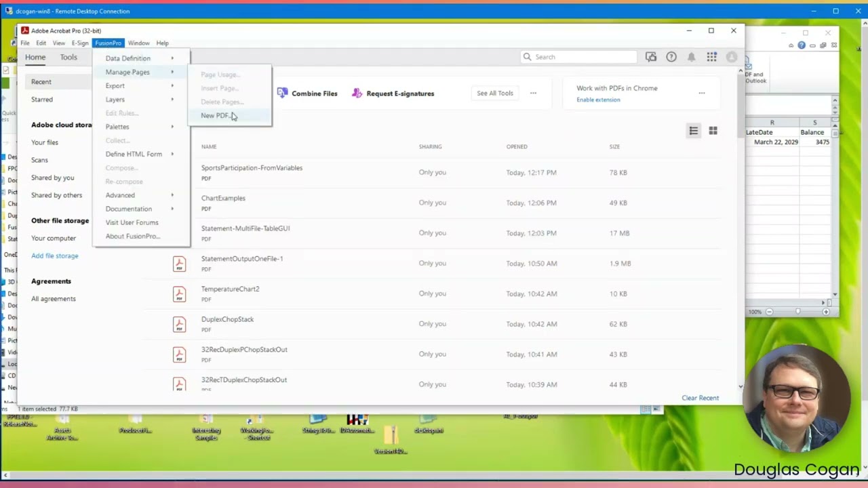
Task: Open the Edit menu
Action: pos(41,43)
